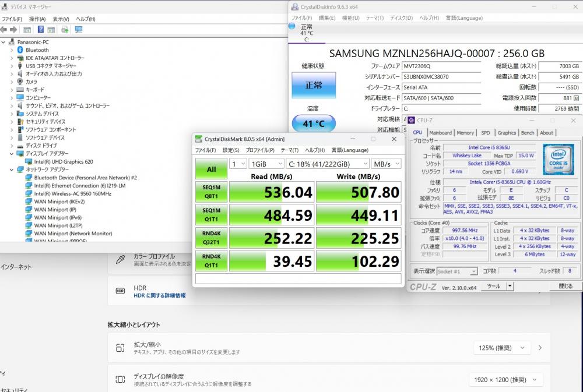This screenshot has height=392, width=583.
Task: Click the serial number field S3UBNX0MC38070
Action: (442, 77)
